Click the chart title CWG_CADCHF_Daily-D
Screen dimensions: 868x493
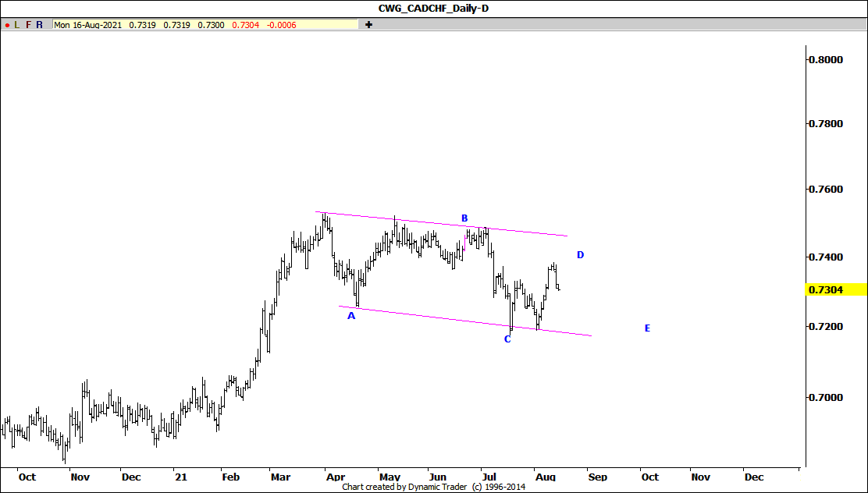tap(433, 9)
